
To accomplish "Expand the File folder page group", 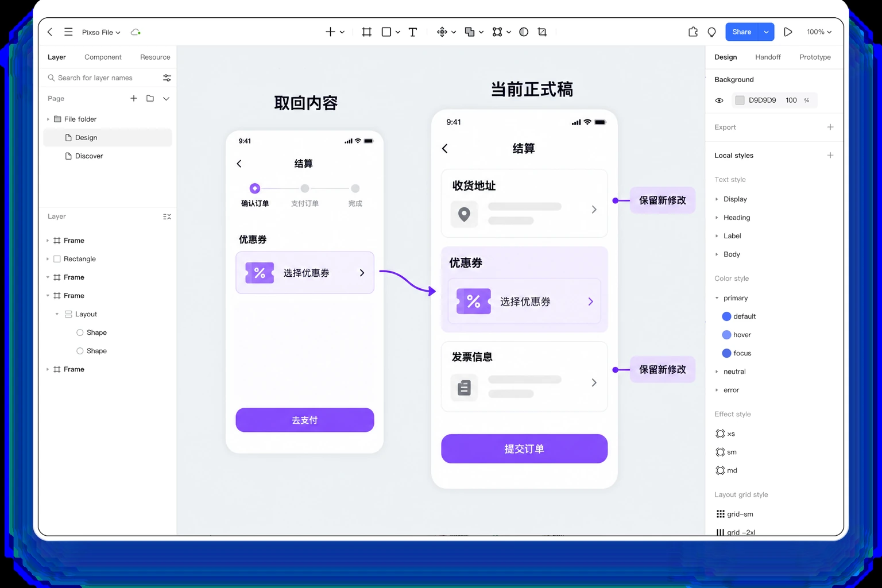I will tap(48, 119).
